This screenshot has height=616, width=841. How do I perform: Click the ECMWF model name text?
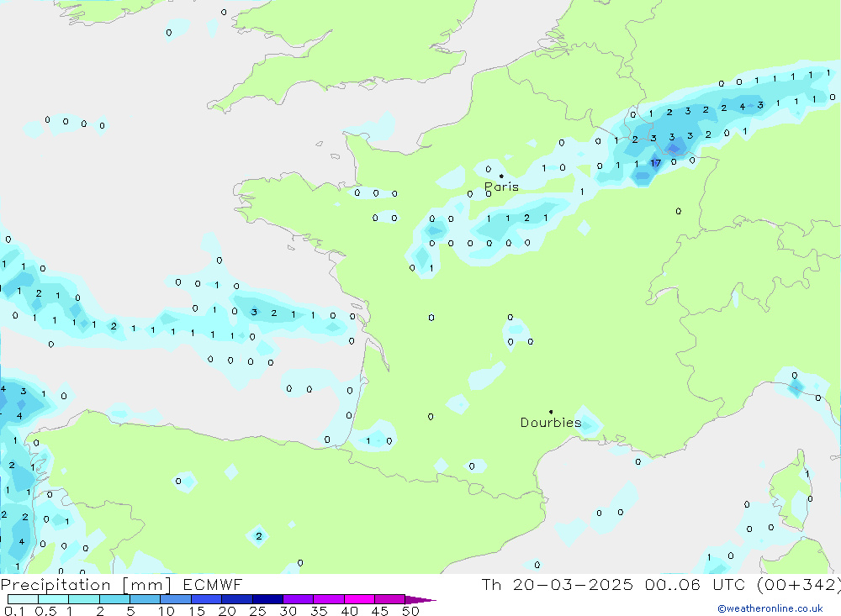pyautogui.click(x=213, y=584)
